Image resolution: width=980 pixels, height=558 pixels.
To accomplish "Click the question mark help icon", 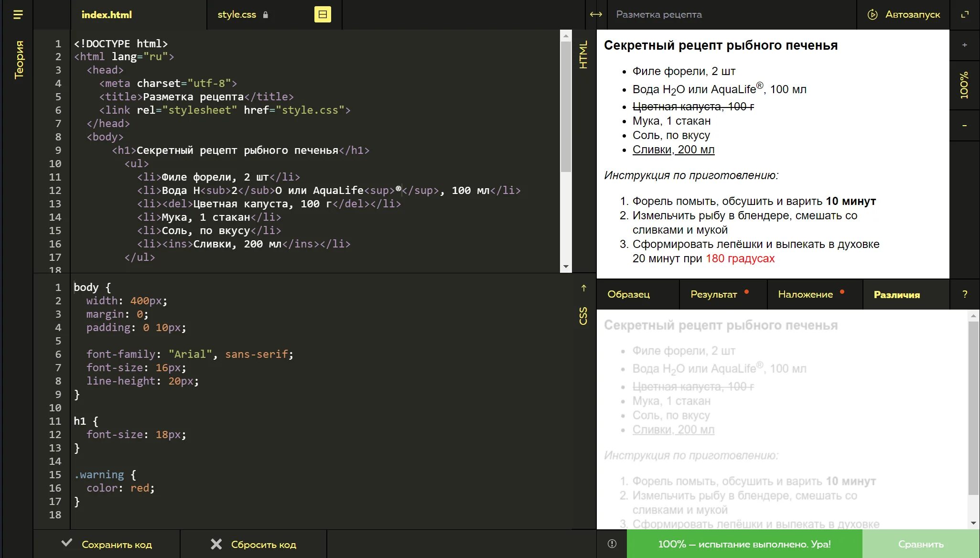I will click(x=964, y=294).
